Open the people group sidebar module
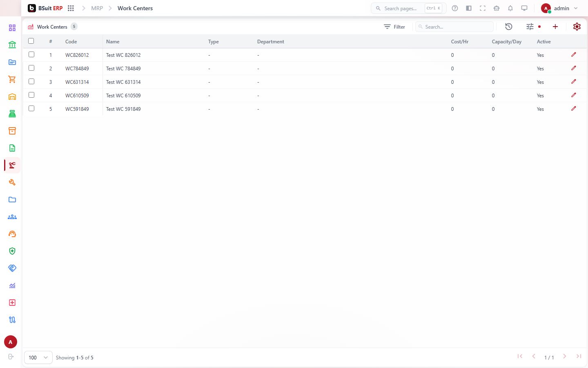Image resolution: width=588 pixels, height=368 pixels. pos(12,217)
